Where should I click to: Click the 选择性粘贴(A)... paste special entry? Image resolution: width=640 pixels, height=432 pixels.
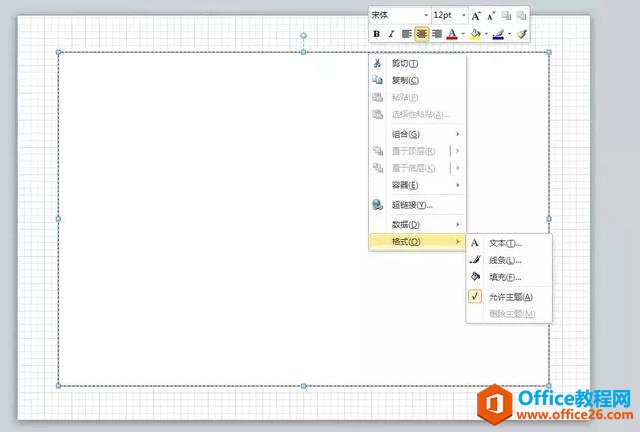point(417,114)
